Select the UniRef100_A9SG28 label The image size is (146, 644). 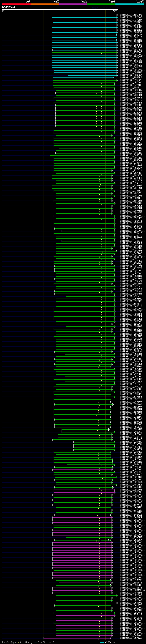131,80
